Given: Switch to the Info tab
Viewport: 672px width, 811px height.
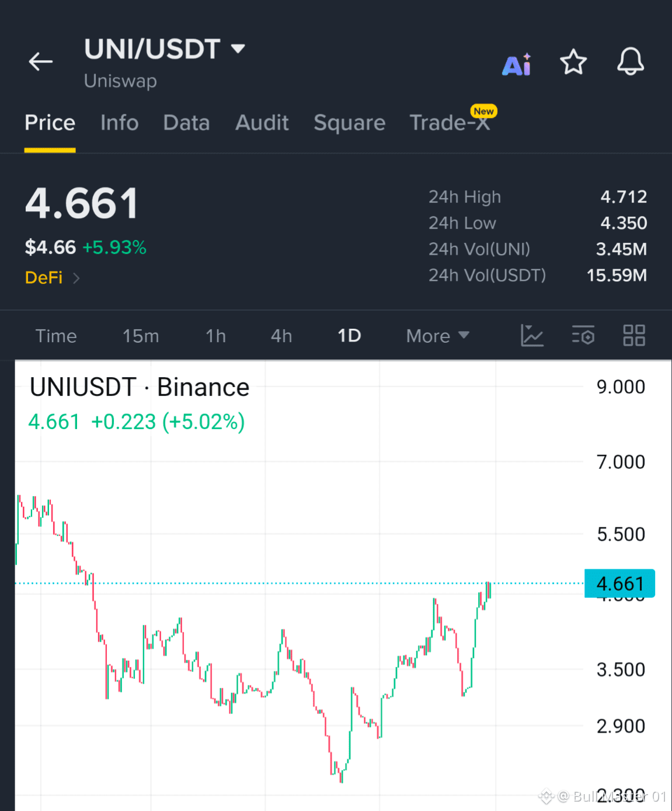Looking at the screenshot, I should [119, 123].
